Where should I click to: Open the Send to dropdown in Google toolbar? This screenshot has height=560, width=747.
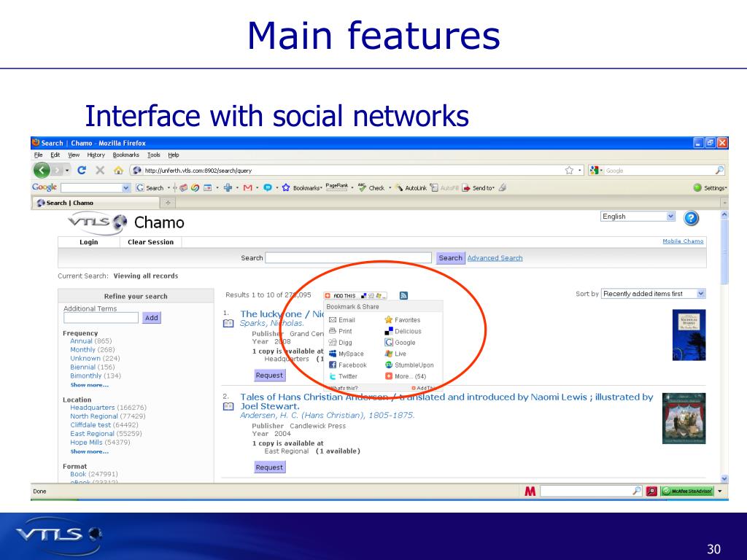tap(479, 187)
